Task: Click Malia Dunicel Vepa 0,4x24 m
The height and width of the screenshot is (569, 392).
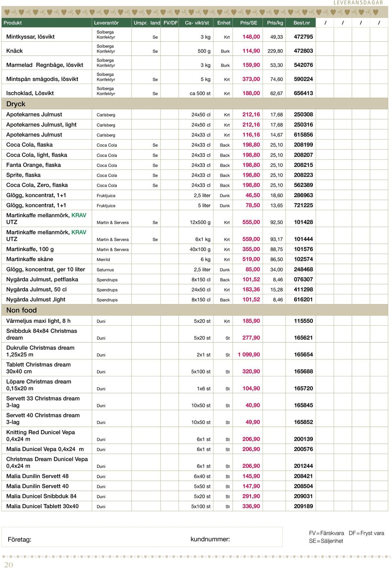Action: (45, 449)
